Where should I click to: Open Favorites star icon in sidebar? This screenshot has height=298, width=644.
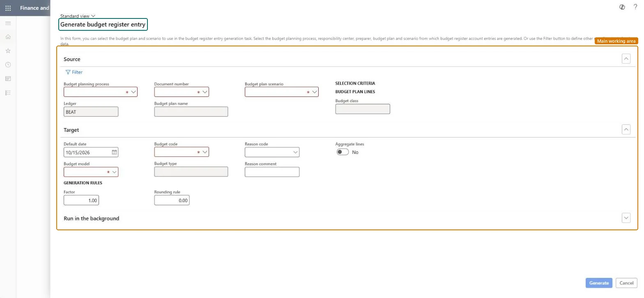click(x=8, y=51)
